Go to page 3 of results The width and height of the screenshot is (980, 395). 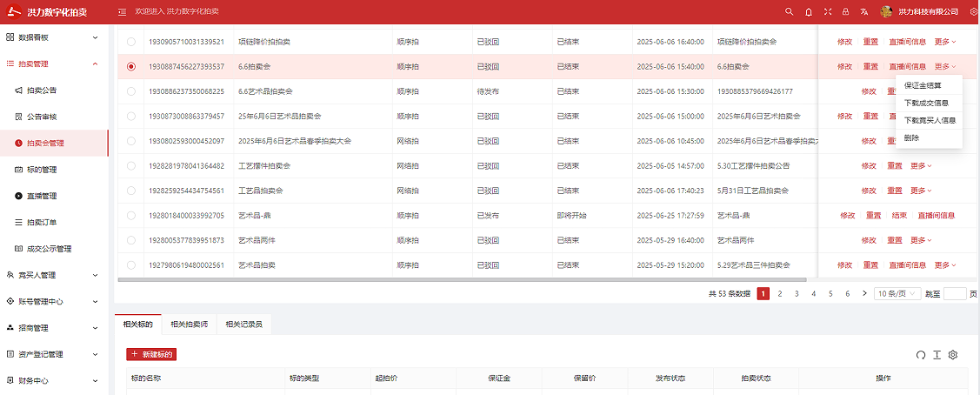pyautogui.click(x=797, y=294)
